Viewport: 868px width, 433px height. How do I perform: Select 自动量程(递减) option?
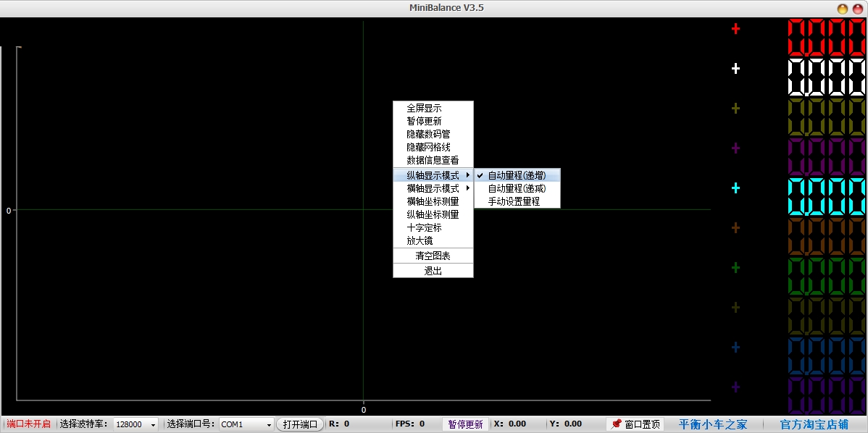[x=517, y=188]
